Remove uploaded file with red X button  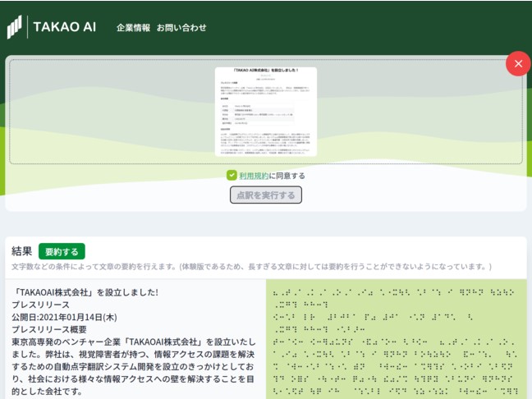517,63
